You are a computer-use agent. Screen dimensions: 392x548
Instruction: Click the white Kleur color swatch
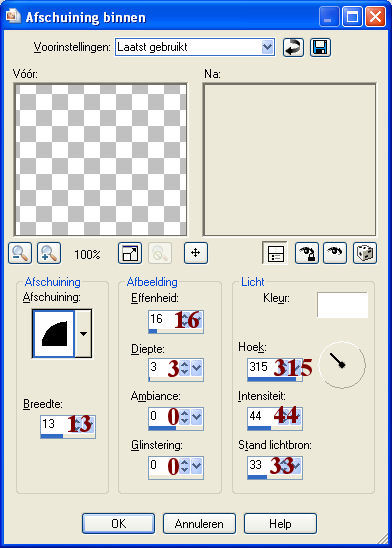pyautogui.click(x=342, y=305)
